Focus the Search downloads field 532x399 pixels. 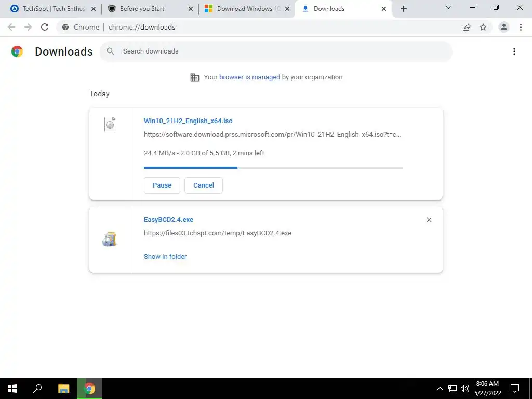coord(276,51)
